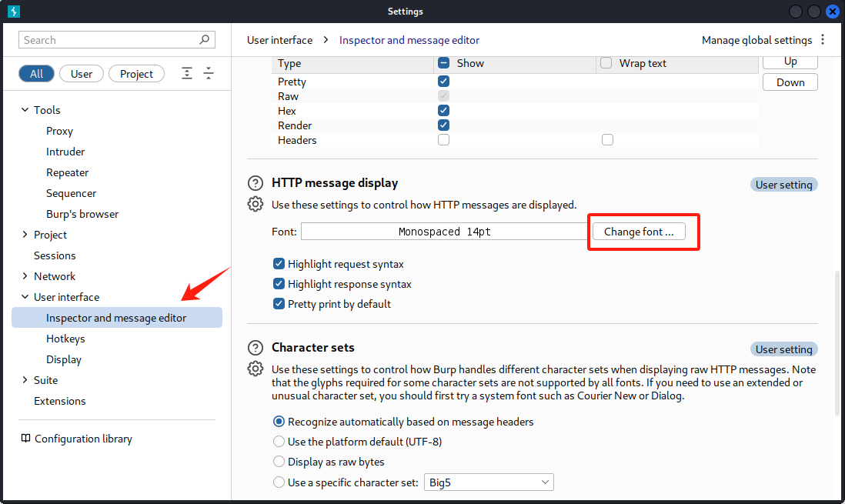Disable Highlight request syntax
This screenshot has width=845, height=504.
tap(279, 264)
